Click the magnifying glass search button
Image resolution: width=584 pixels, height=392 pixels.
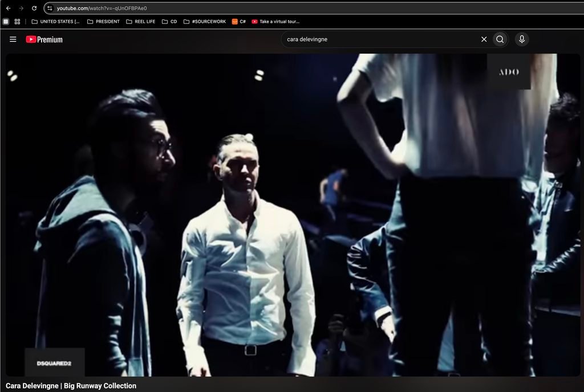[500, 39]
